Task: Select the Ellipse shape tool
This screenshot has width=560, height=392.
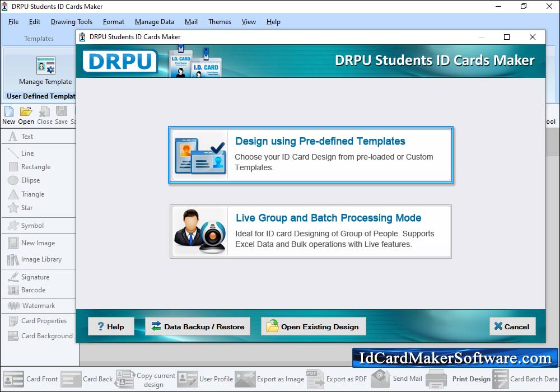Action: 24,180
